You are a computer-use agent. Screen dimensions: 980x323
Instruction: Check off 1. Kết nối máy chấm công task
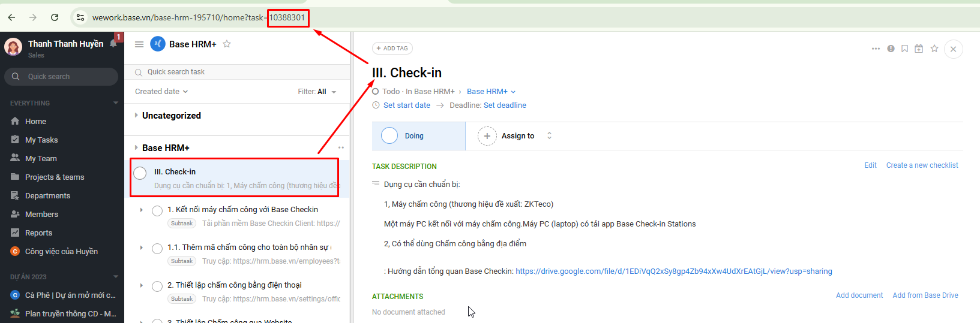(157, 211)
